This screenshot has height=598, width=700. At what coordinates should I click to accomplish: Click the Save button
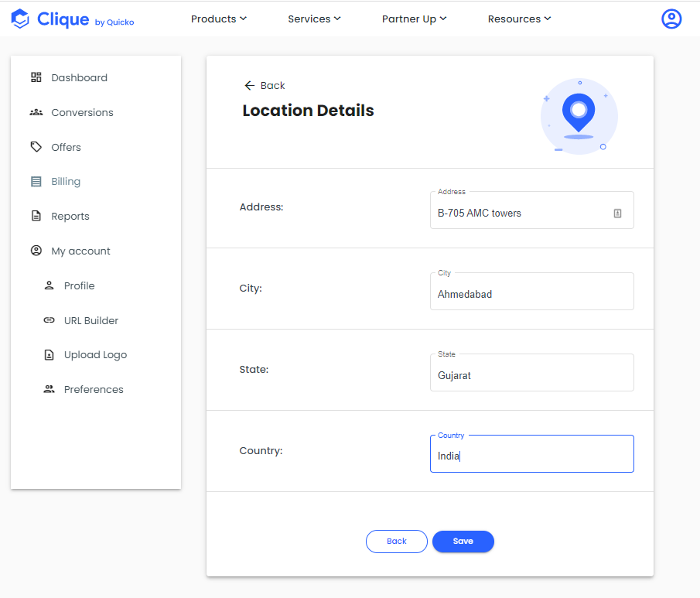tap(463, 542)
